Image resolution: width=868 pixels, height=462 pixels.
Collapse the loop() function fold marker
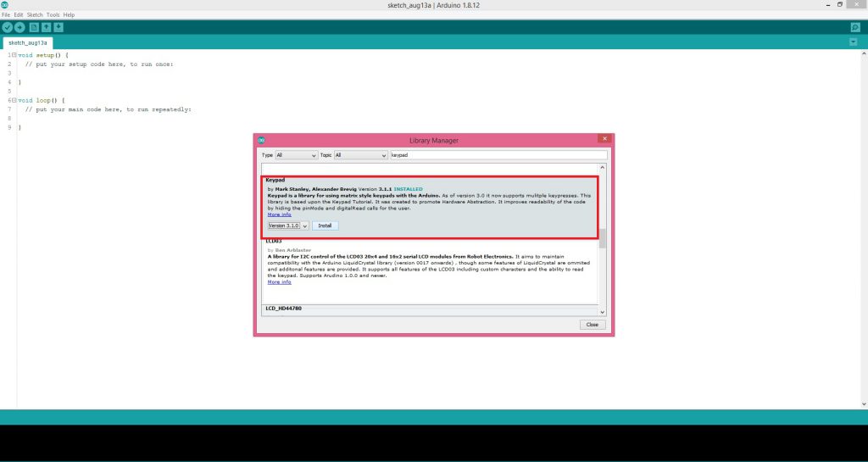click(x=14, y=100)
